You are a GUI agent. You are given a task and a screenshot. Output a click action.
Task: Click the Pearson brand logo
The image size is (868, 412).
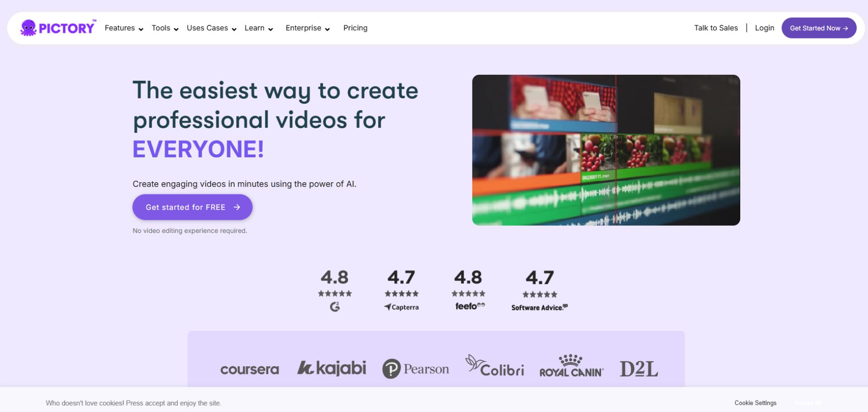point(415,369)
